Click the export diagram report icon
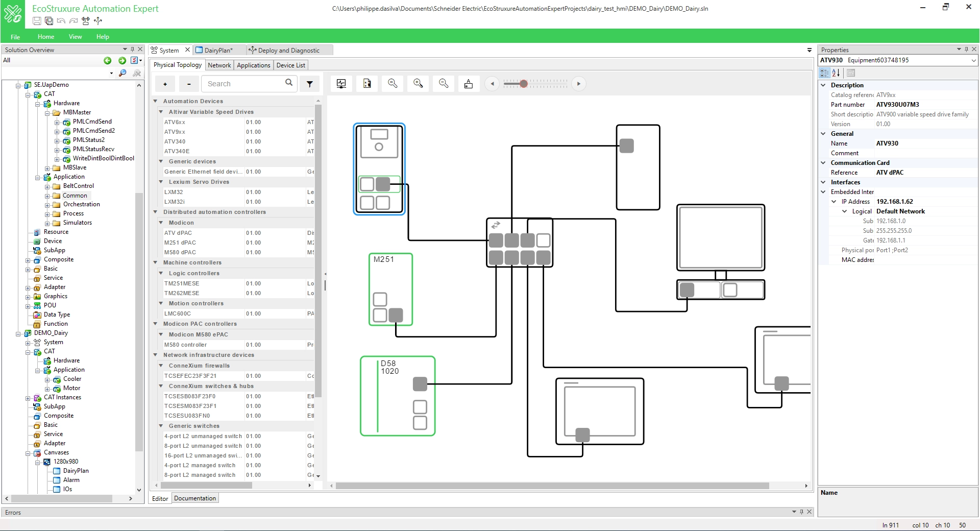980x531 pixels. click(367, 84)
